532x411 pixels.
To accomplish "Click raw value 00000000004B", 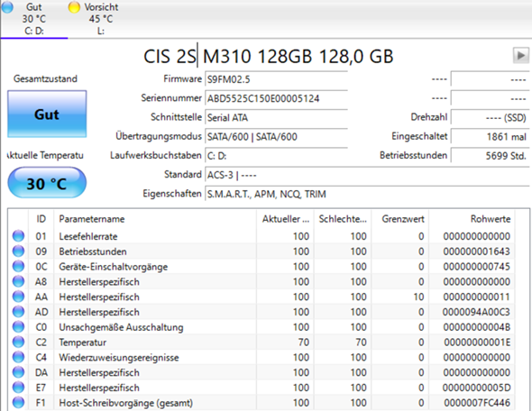I will pyautogui.click(x=476, y=327).
